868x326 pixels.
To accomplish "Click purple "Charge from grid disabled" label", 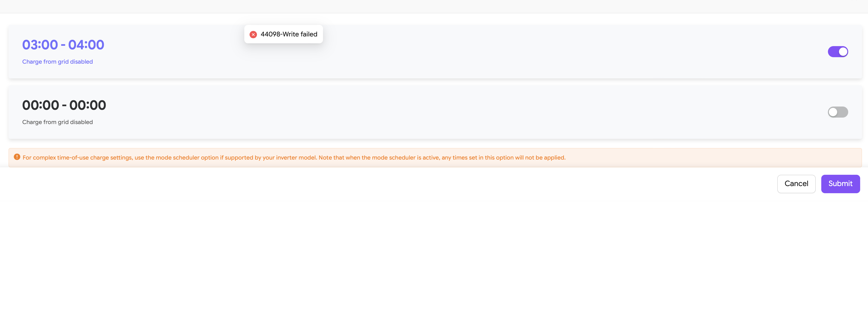I will [57, 62].
